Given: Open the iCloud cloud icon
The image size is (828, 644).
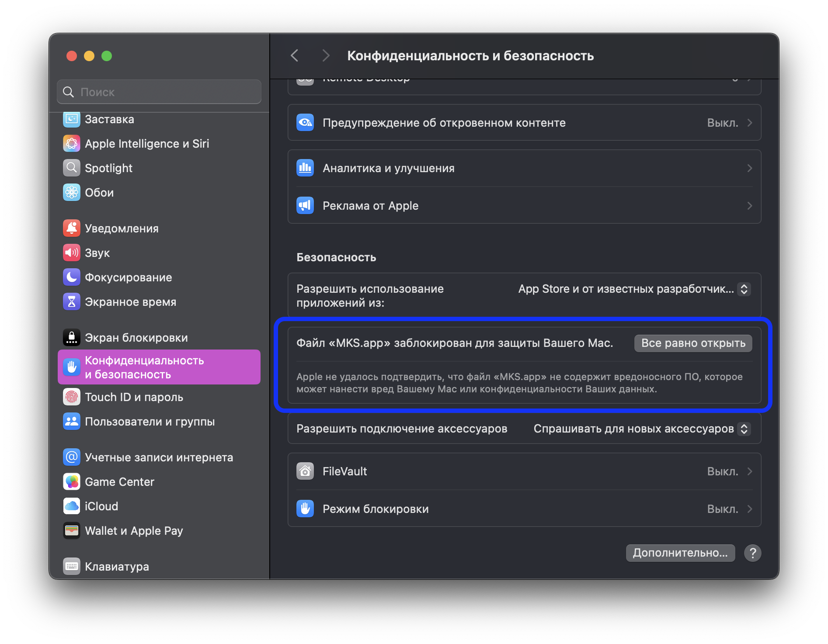Looking at the screenshot, I should click(71, 506).
